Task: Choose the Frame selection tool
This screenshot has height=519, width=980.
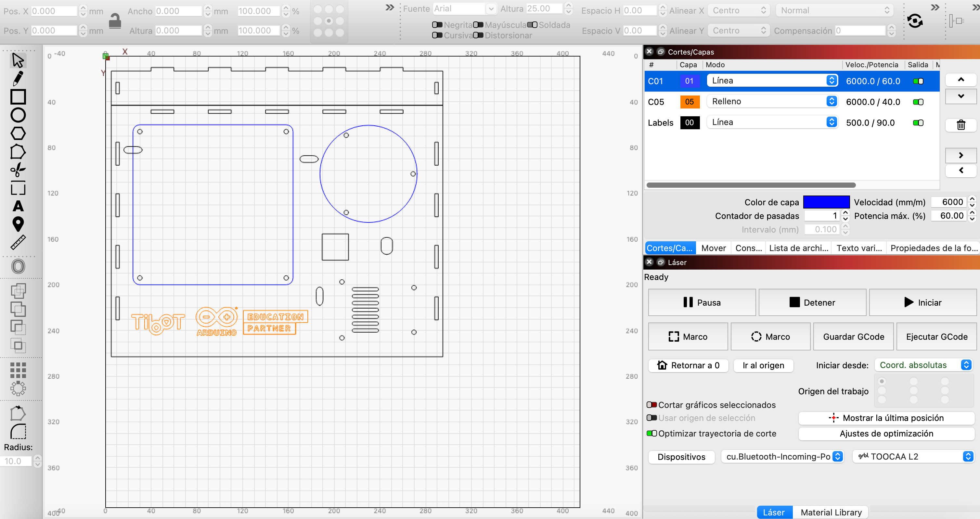Action: pyautogui.click(x=18, y=188)
